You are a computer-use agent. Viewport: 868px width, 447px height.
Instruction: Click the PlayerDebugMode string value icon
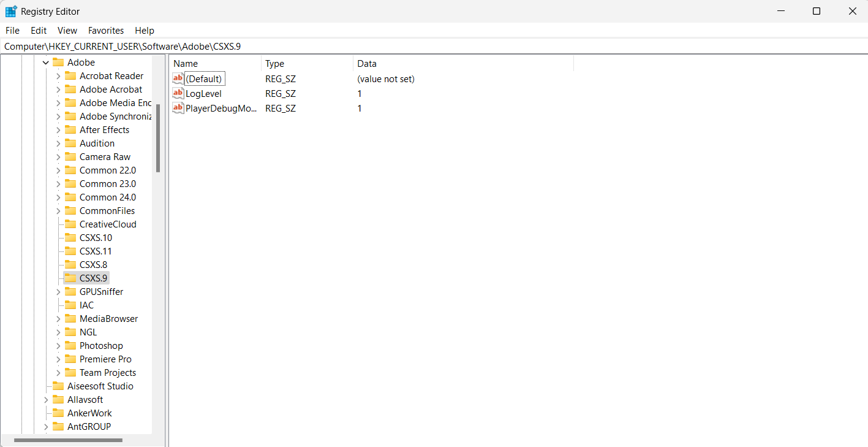(x=178, y=108)
